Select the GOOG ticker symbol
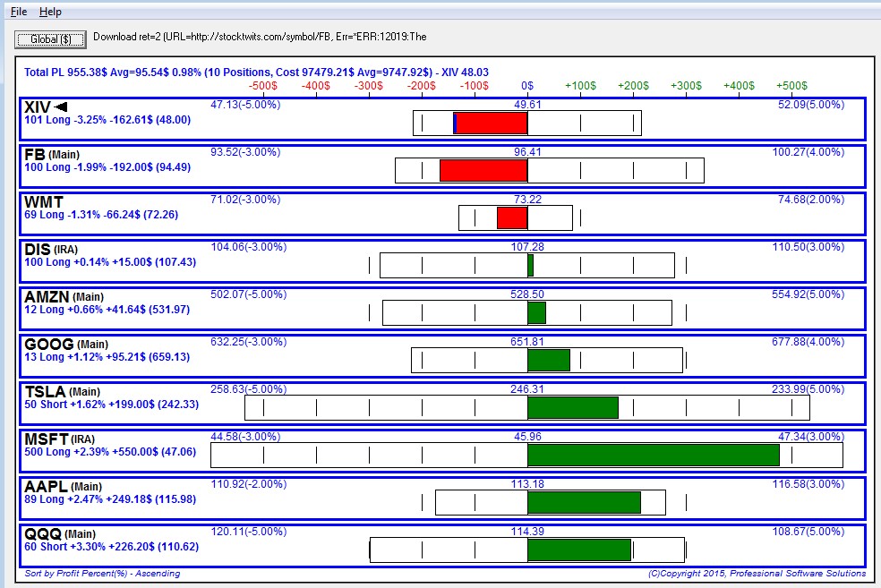The width and height of the screenshot is (881, 588). [x=49, y=344]
